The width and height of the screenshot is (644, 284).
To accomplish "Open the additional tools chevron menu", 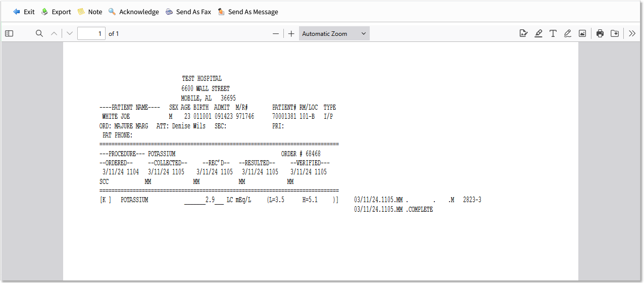I will coord(632,33).
